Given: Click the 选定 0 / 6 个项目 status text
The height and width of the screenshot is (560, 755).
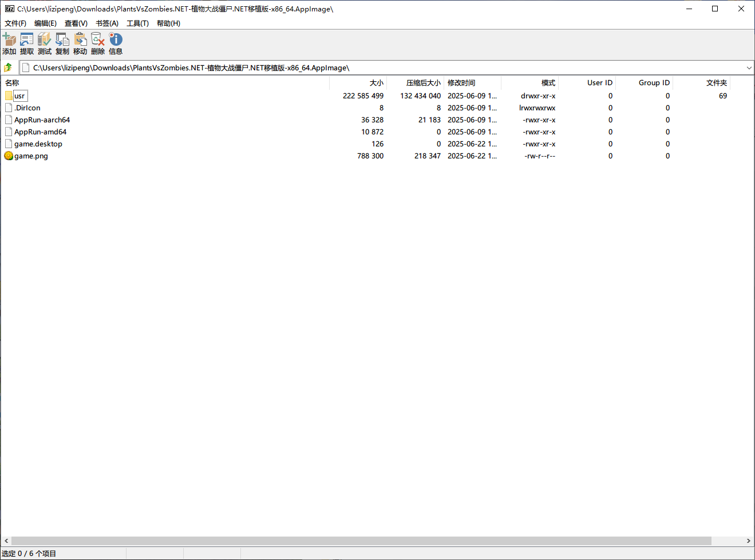Looking at the screenshot, I should pyautogui.click(x=29, y=553).
